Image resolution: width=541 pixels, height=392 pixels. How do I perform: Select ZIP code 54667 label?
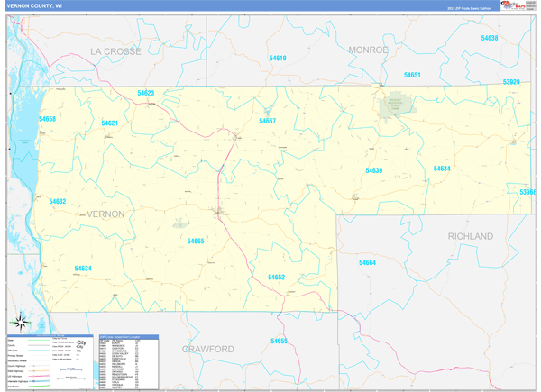click(x=268, y=121)
